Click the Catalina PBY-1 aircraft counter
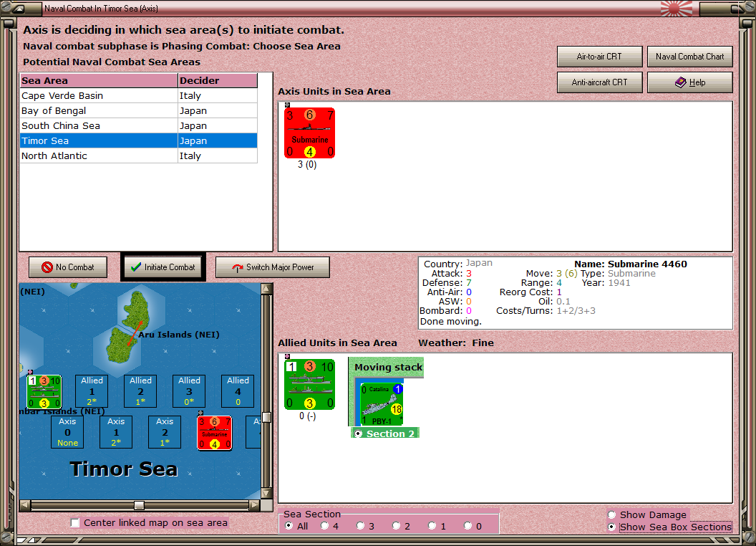The image size is (756, 546). (382, 404)
